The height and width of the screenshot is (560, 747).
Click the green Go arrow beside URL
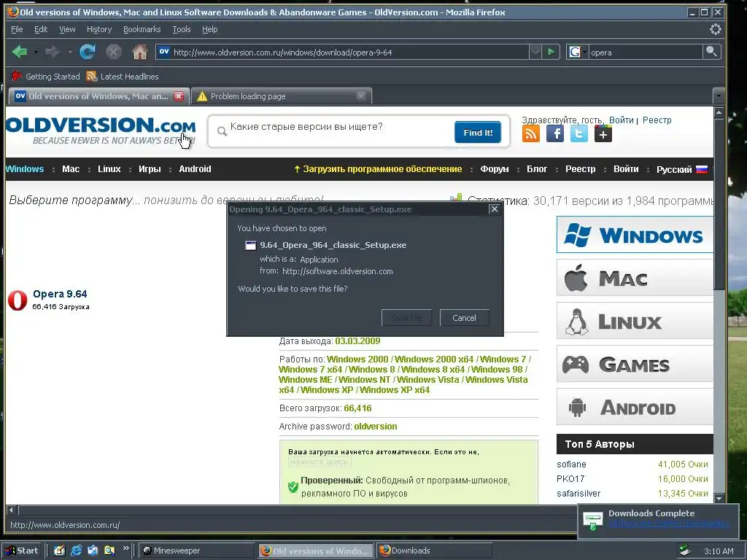551,52
